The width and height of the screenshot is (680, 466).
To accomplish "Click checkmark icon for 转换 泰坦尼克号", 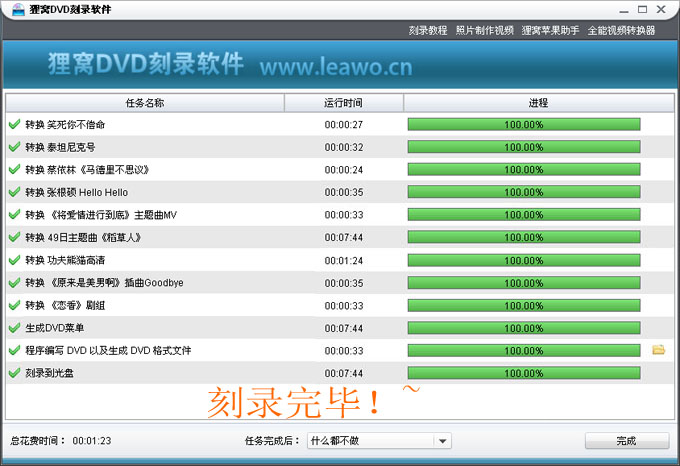I will pos(14,147).
